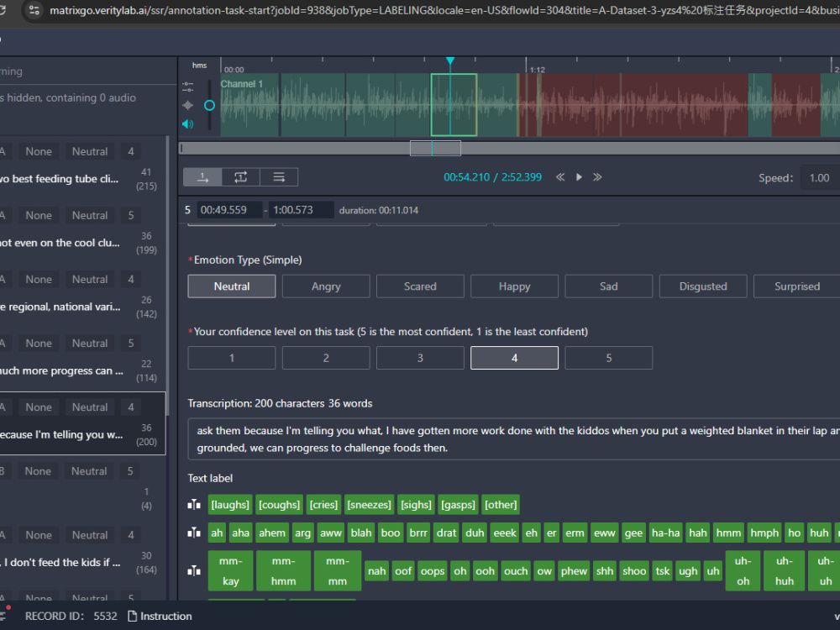Screen dimensions: 840x630
Task: Adjust the vertical waveform zoom slider handle
Action: (x=209, y=106)
